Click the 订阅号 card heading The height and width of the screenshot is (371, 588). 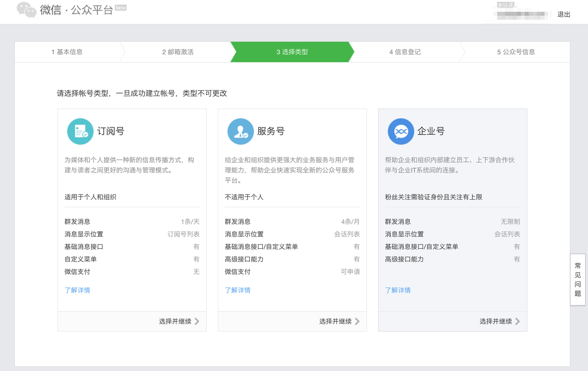pyautogui.click(x=111, y=131)
